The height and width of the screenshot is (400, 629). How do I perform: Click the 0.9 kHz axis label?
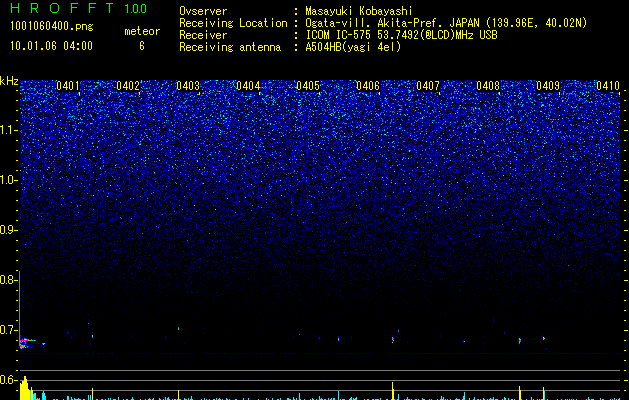pyautogui.click(x=8, y=230)
